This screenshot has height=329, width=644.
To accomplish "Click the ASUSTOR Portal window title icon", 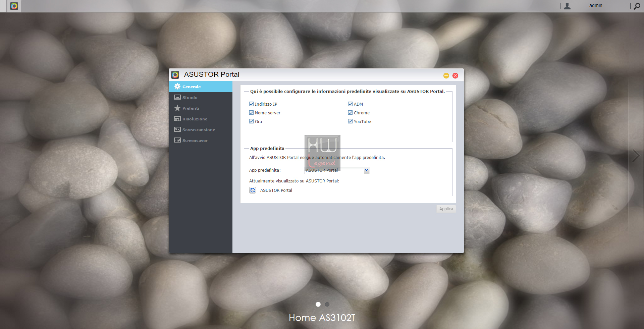I will tap(175, 74).
